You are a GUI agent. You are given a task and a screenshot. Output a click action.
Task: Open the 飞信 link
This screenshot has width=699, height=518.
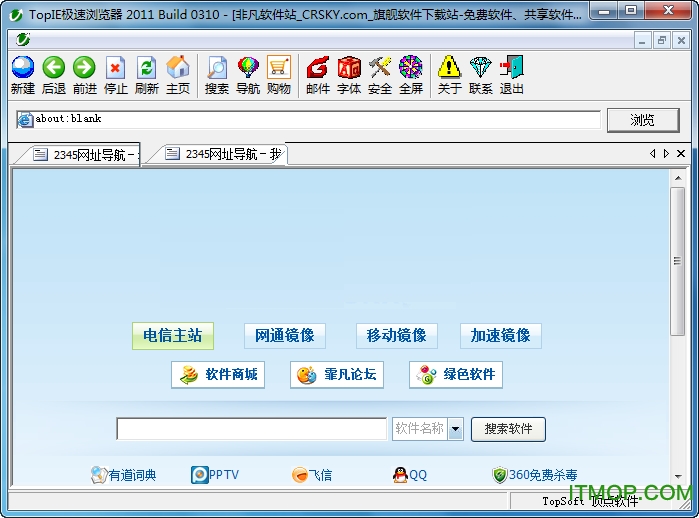pyautogui.click(x=312, y=475)
